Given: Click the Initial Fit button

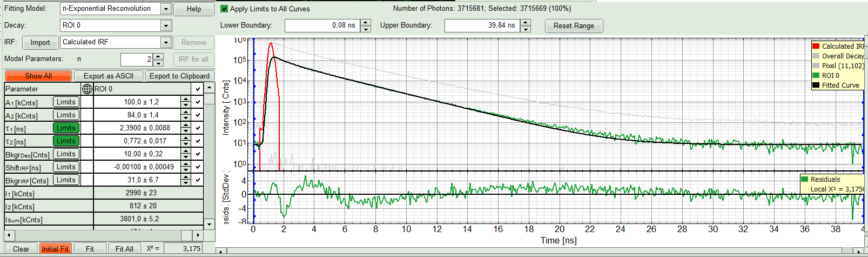Looking at the screenshot, I should coord(55,249).
